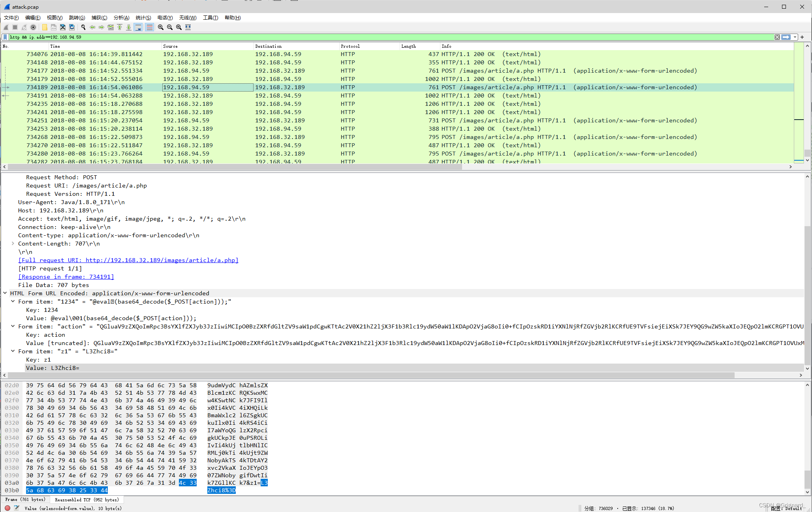Sort by the Length column header
This screenshot has height=512, width=812.
click(420, 46)
